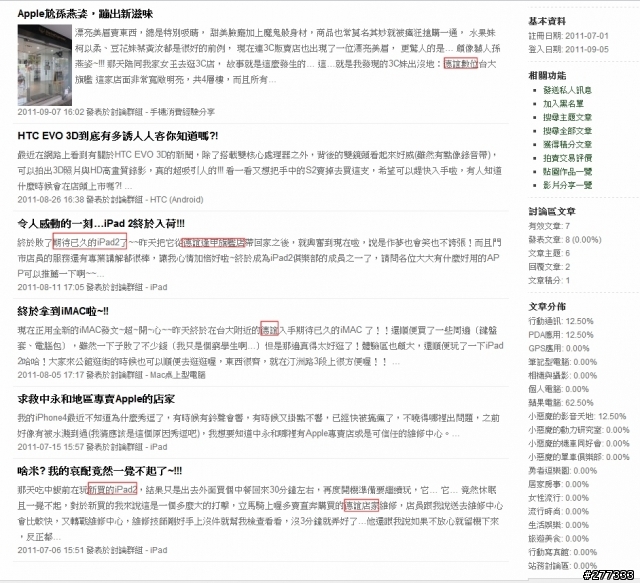Click the 2011-08-26 16:38 post timestamp
Screen dimensions: 640x583
point(51,200)
